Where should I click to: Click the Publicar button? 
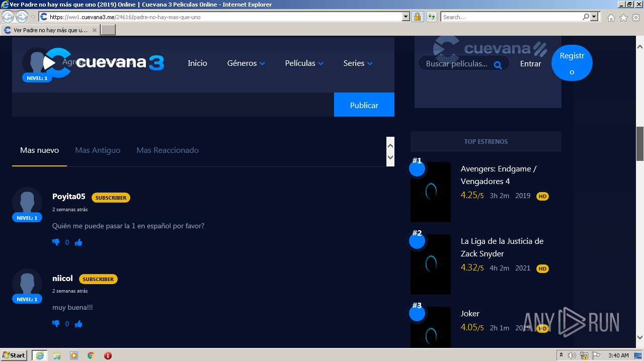[x=364, y=105]
